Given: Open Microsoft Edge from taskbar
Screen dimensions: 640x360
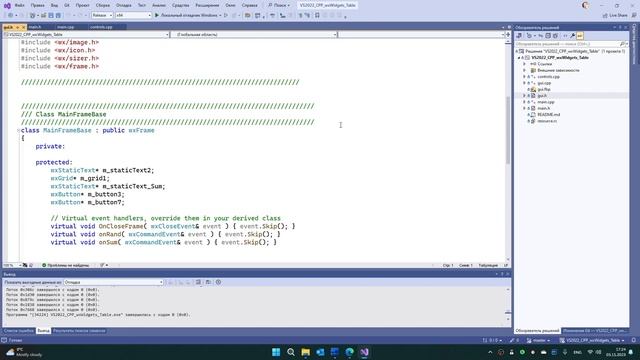Looking at the screenshot, I should point(349,352).
